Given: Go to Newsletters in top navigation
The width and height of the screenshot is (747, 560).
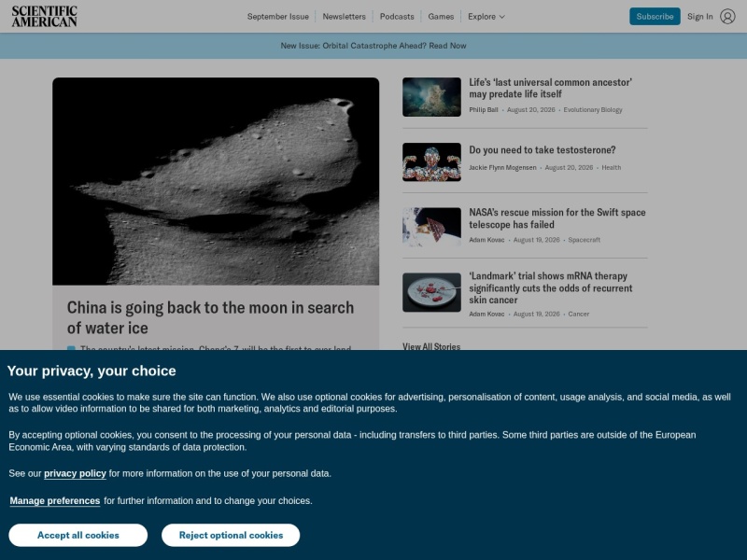Looking at the screenshot, I should coord(344,16).
